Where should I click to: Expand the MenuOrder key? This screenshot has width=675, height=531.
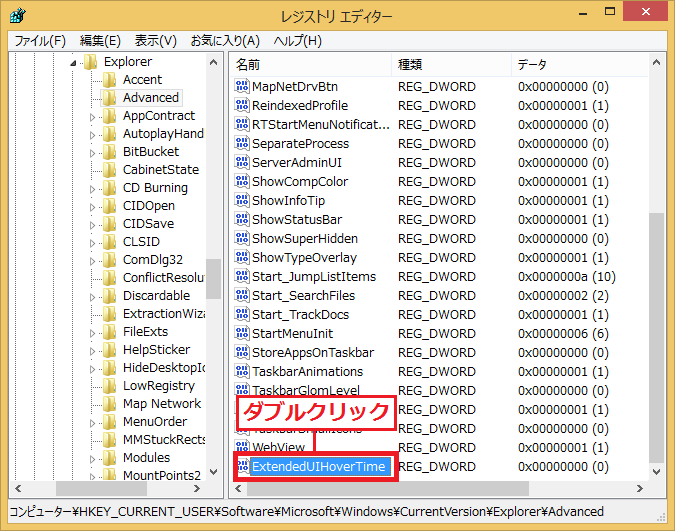pos(92,423)
